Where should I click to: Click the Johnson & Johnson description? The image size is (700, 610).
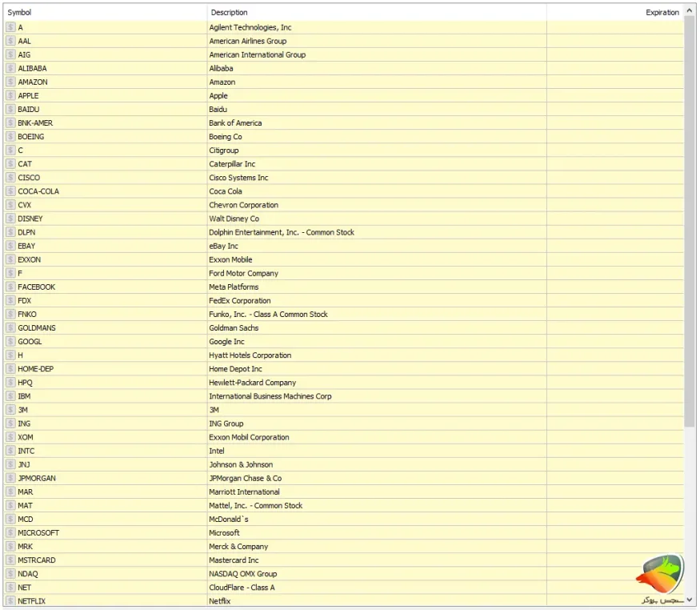(241, 465)
